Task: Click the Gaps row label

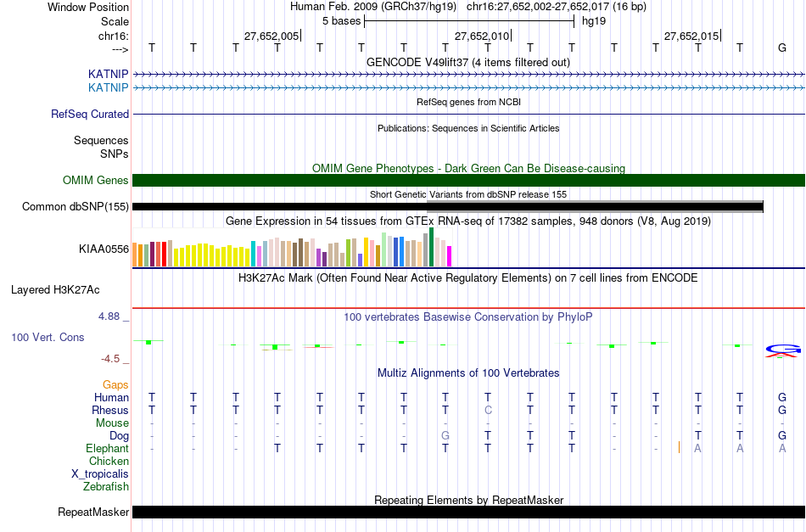Action: [x=115, y=385]
